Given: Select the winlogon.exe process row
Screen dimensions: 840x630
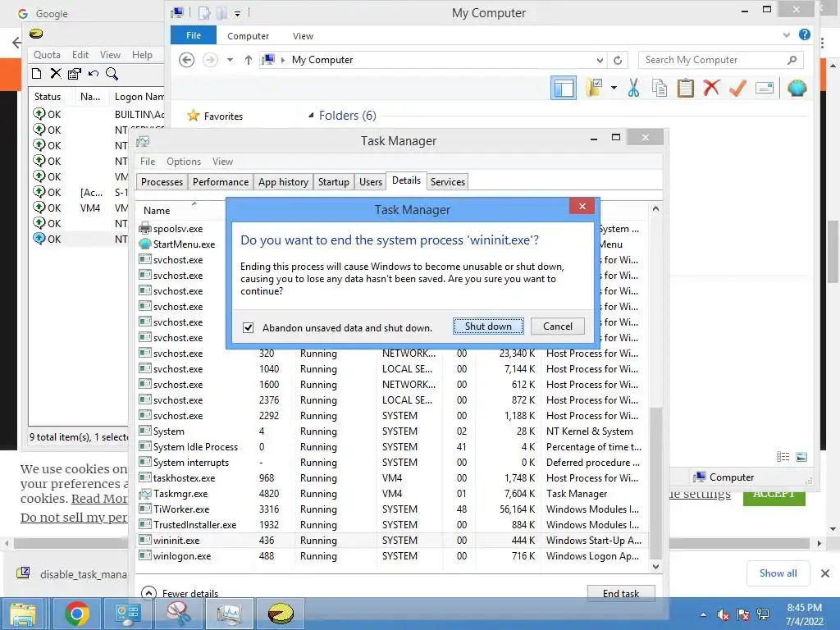Looking at the screenshot, I should (393, 555).
